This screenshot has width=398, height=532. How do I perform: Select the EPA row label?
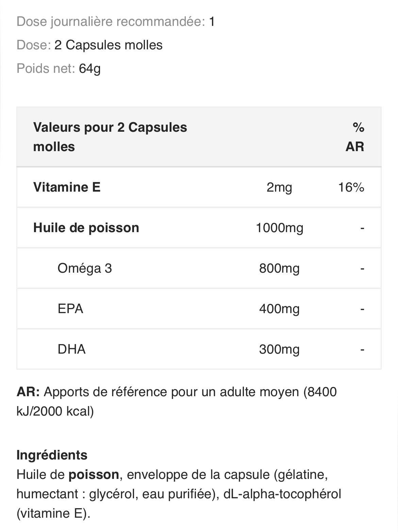(70, 309)
